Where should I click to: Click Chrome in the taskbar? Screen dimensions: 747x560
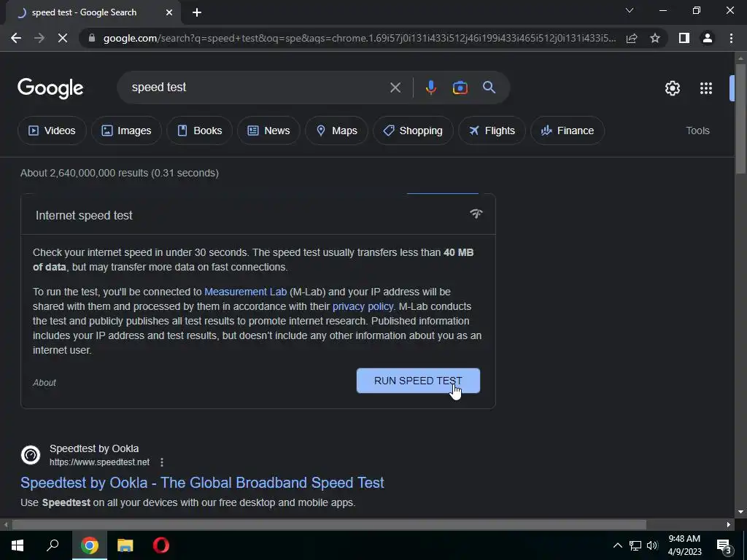(x=90, y=545)
